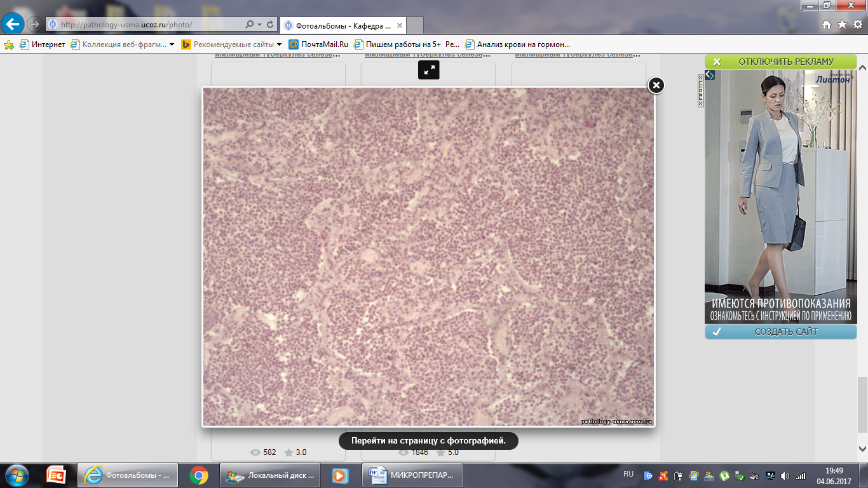
Task: Click Safely Remove Hardware tray icon
Action: click(x=740, y=475)
